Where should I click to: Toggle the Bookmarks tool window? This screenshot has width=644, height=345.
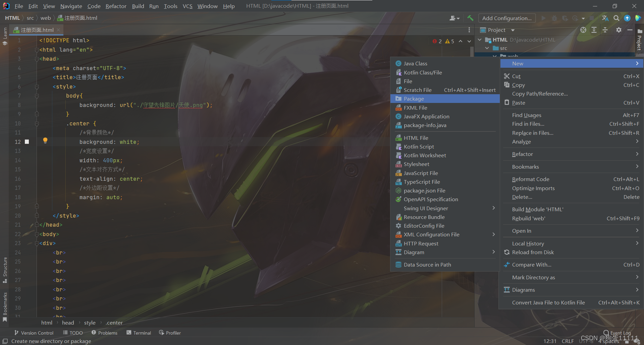[5, 307]
